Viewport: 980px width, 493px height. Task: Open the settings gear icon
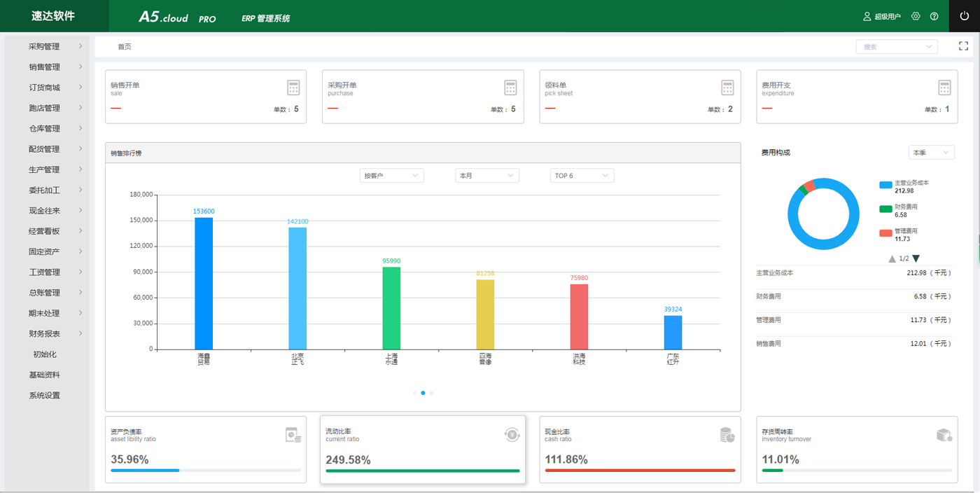pyautogui.click(x=916, y=16)
